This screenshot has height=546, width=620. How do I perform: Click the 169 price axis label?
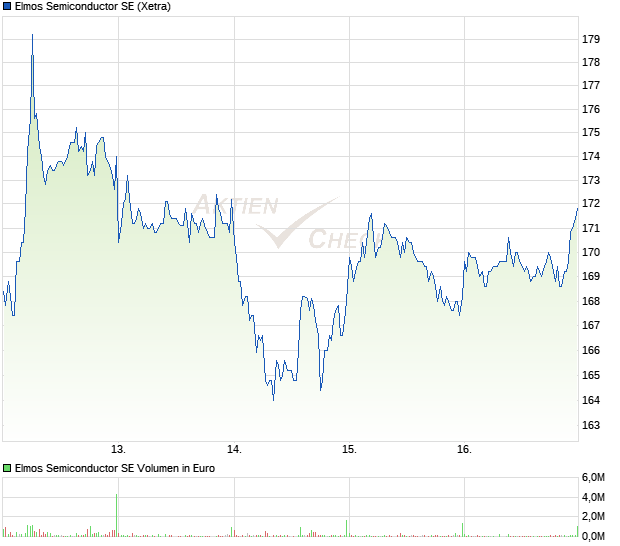[x=591, y=276]
